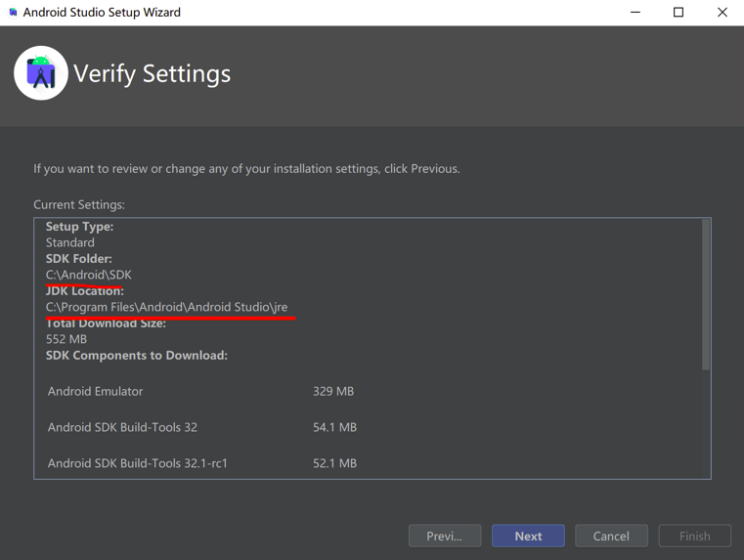Click the Current Settings scrollbar
The image size is (744, 560).
tap(706, 294)
